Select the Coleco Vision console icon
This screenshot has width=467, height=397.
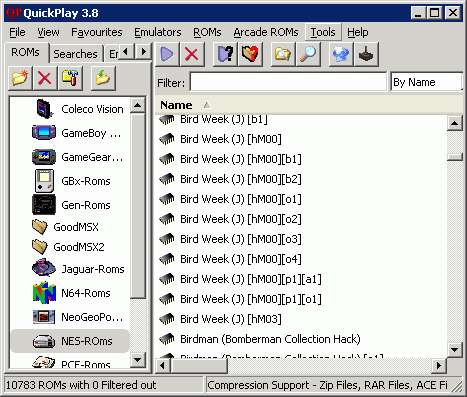(x=44, y=109)
